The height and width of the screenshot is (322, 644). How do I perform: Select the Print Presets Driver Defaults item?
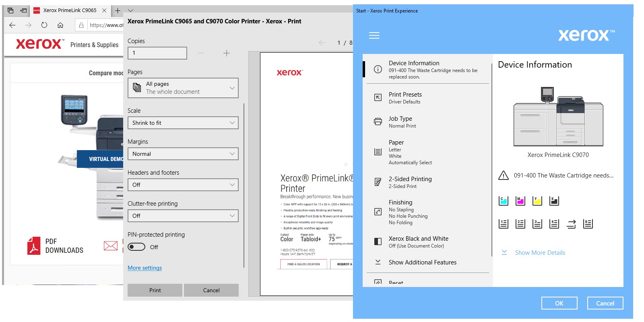[x=427, y=98]
